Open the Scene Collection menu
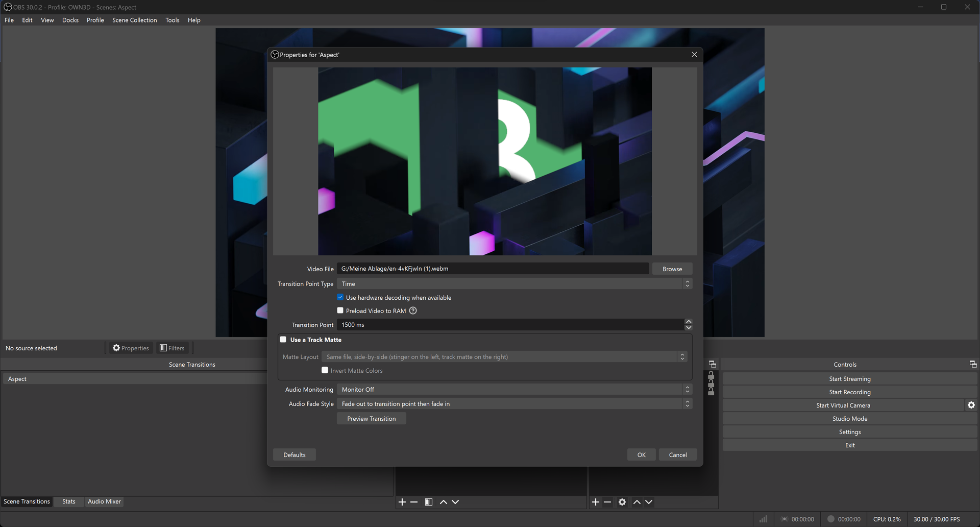980x527 pixels. 135,20
